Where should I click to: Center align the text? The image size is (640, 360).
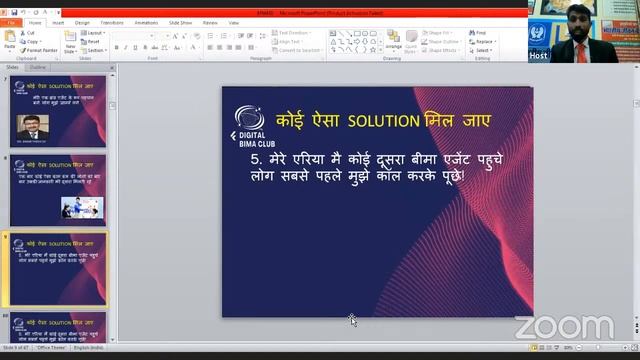tap(220, 48)
